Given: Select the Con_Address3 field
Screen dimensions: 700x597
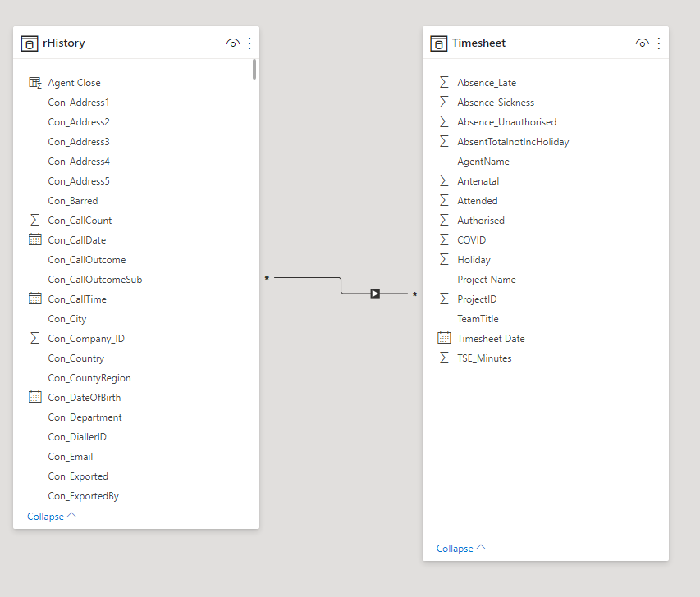Looking at the screenshot, I should pos(79,142).
